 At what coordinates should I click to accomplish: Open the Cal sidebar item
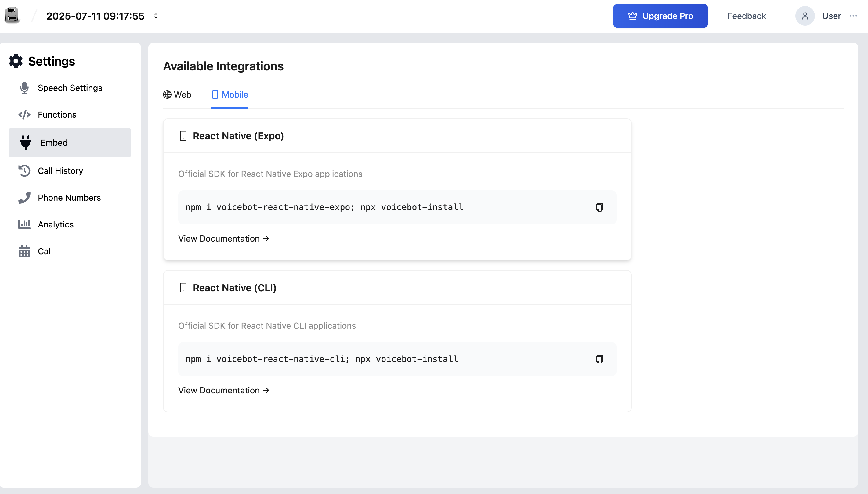70,251
